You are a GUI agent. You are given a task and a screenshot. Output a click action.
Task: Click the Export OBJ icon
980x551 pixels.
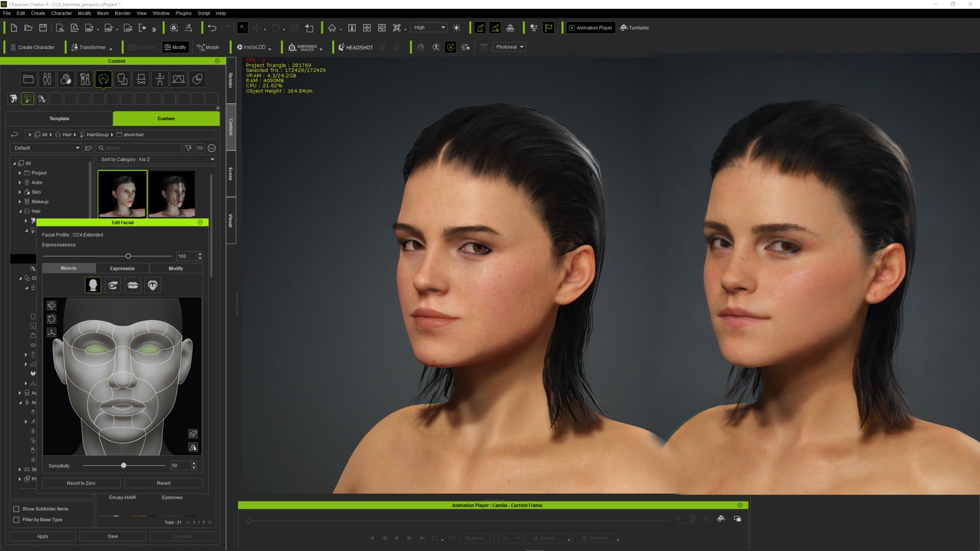pos(89,28)
